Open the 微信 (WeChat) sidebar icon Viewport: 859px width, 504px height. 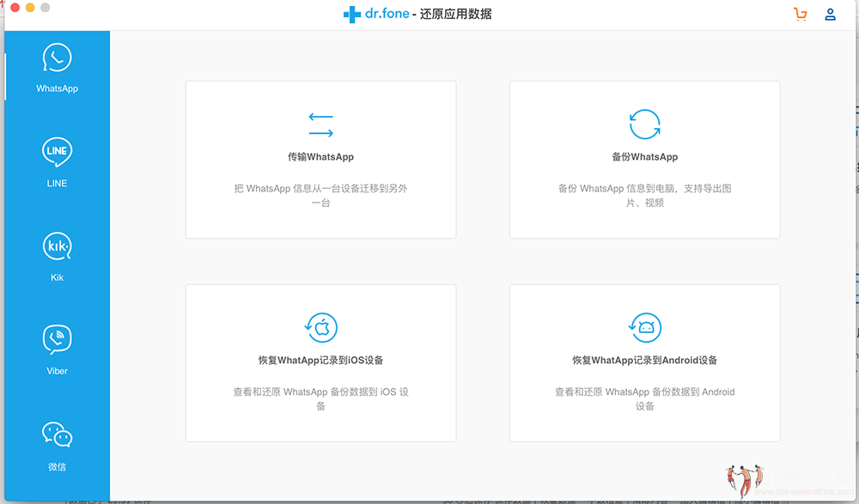click(x=57, y=435)
